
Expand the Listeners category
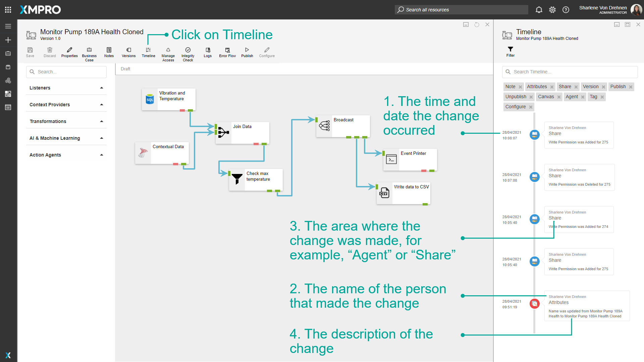pos(66,88)
